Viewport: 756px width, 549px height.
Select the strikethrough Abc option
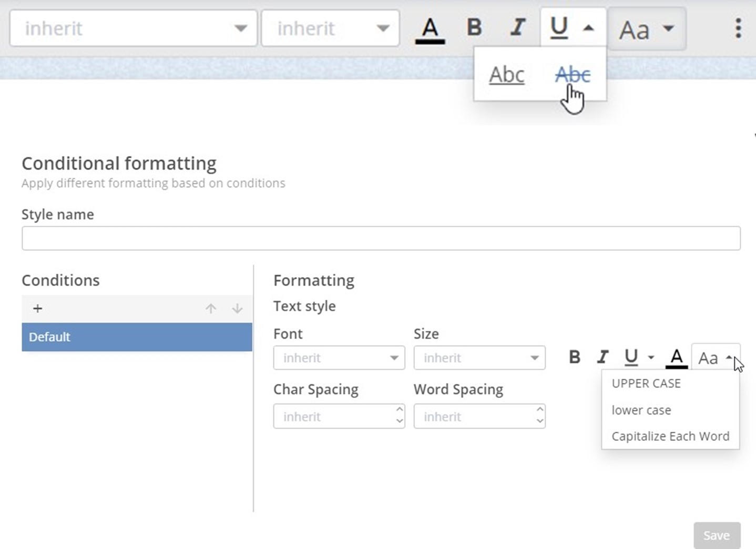pyautogui.click(x=573, y=75)
